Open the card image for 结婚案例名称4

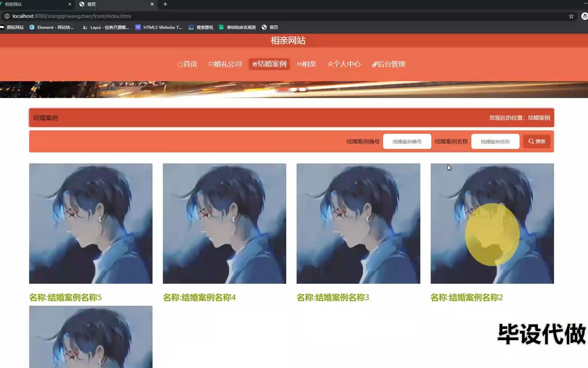pos(225,223)
